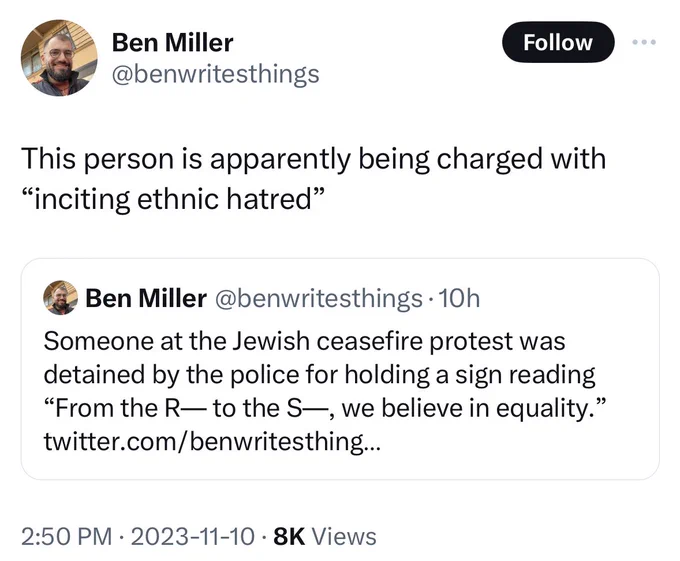Viewport: 680px width, 561px height.
Task: View the 8K Views count
Action: tap(325, 536)
